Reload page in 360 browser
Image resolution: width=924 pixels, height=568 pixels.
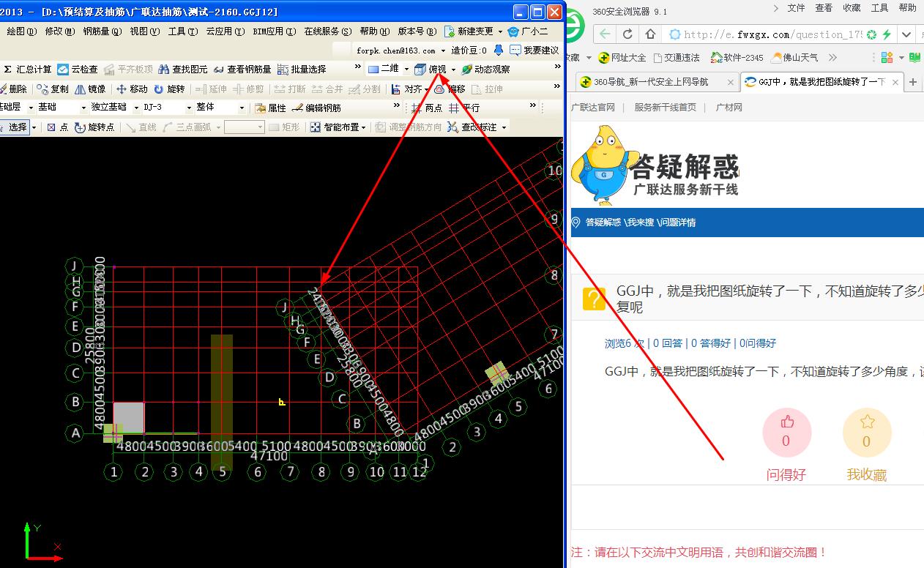click(627, 34)
